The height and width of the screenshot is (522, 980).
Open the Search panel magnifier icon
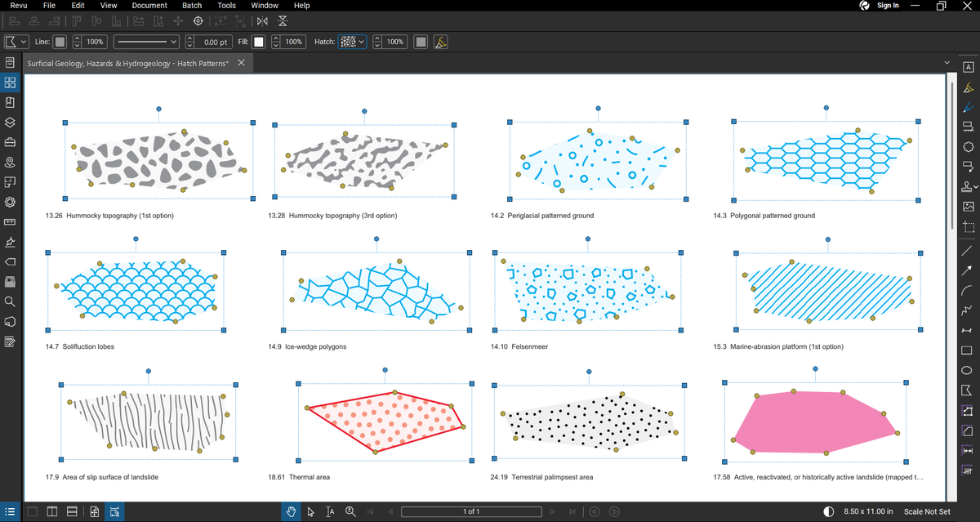pyautogui.click(x=10, y=301)
